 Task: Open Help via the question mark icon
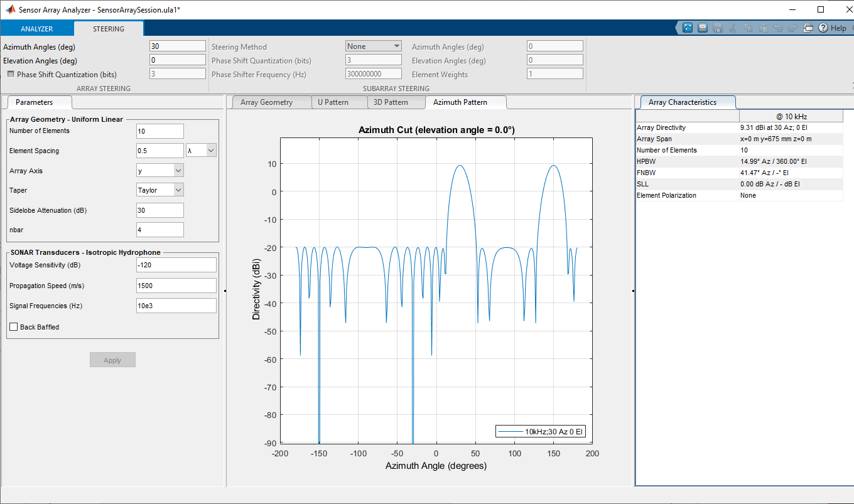coord(823,28)
